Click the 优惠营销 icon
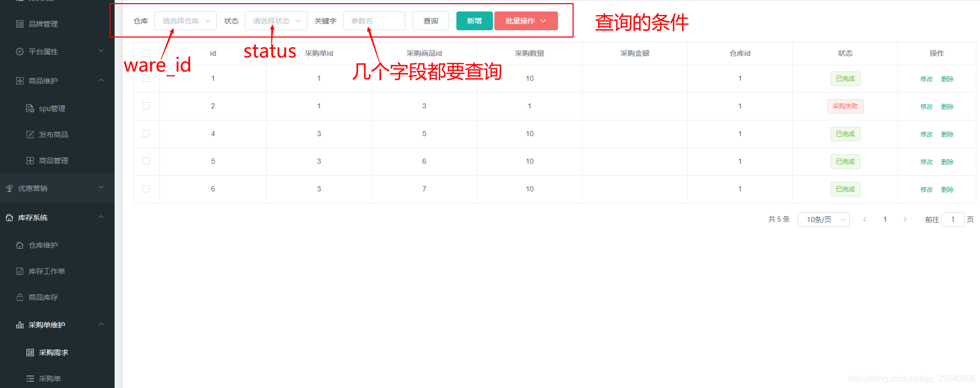 pyautogui.click(x=9, y=188)
